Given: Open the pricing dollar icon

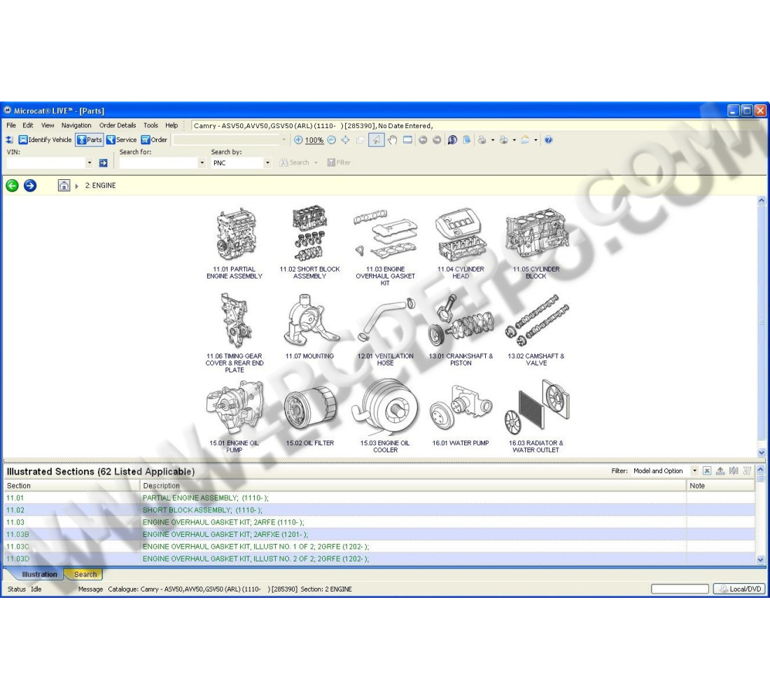Looking at the screenshot, I should point(452,140).
